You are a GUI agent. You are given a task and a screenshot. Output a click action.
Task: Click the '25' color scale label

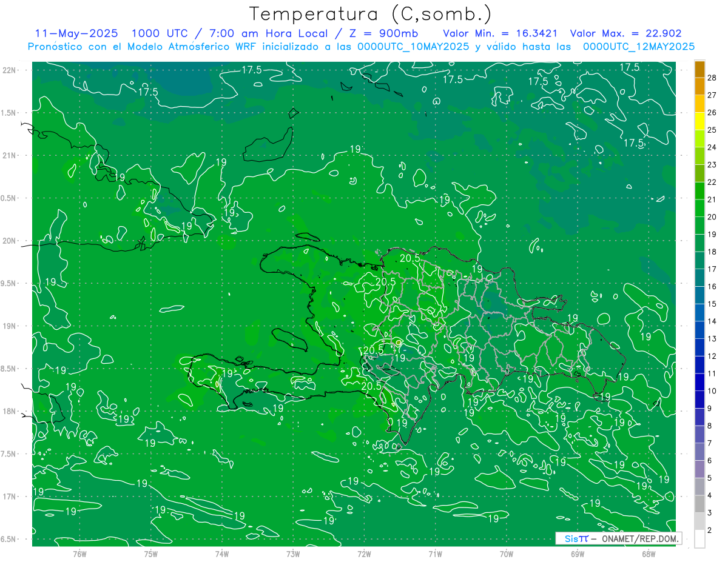(712, 130)
